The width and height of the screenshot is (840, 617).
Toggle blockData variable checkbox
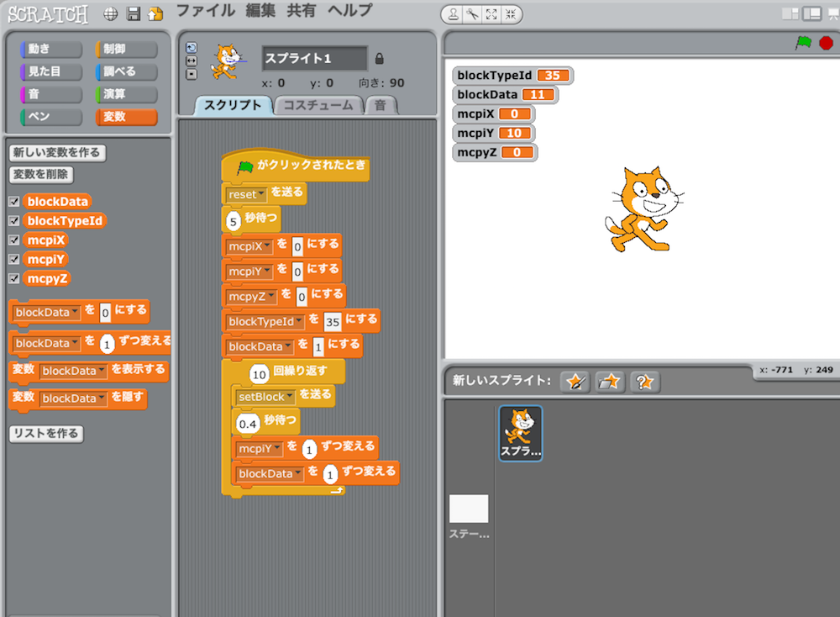coord(14,202)
